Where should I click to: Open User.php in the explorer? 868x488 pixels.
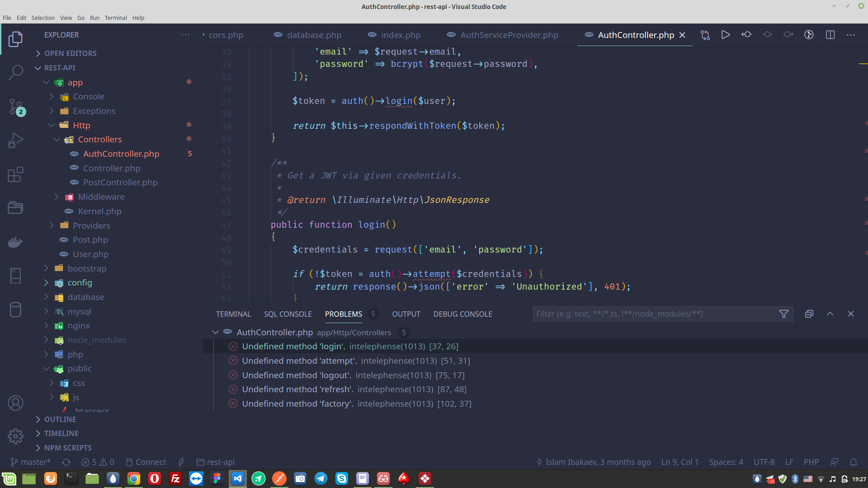(90, 254)
